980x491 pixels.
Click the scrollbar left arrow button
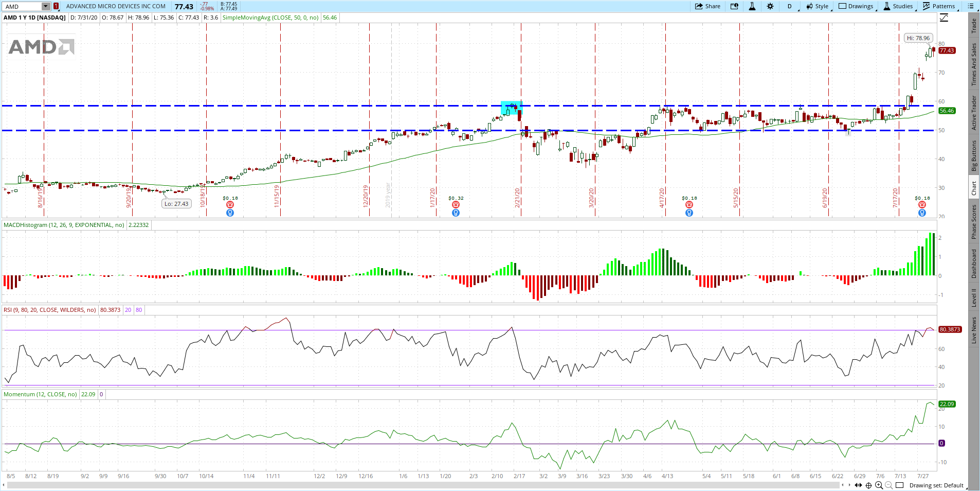[843, 485]
